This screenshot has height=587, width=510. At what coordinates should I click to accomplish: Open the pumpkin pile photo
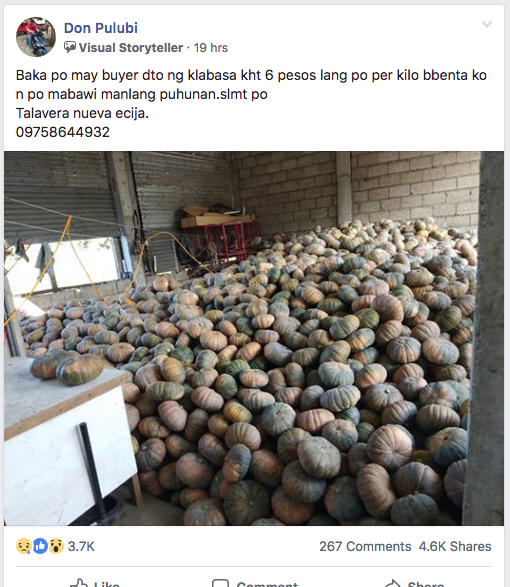click(254, 338)
